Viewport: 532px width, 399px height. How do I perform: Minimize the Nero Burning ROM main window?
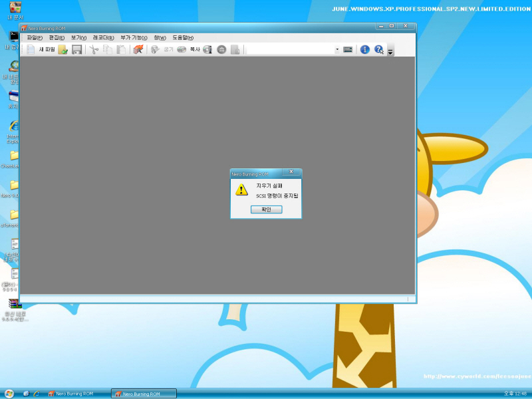(381, 26)
